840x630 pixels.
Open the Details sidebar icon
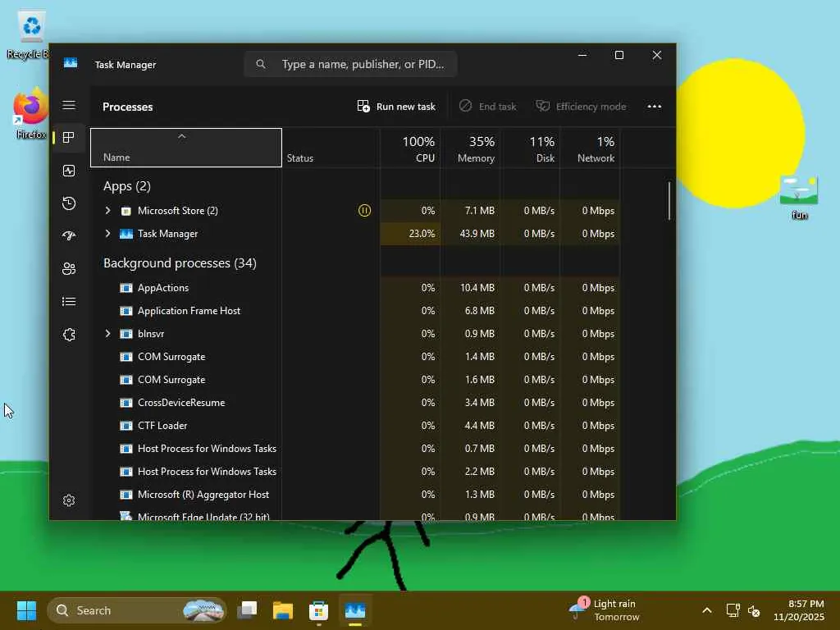click(69, 302)
